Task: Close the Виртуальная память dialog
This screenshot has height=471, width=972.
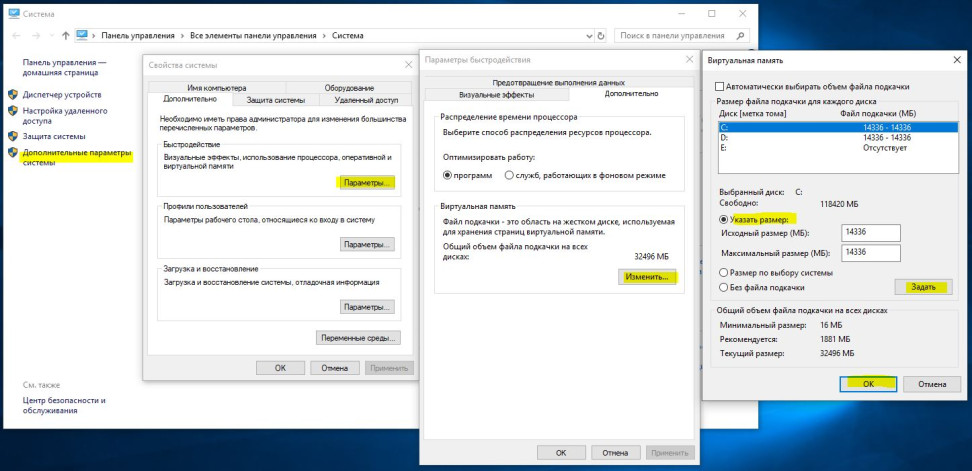Action: point(957,60)
